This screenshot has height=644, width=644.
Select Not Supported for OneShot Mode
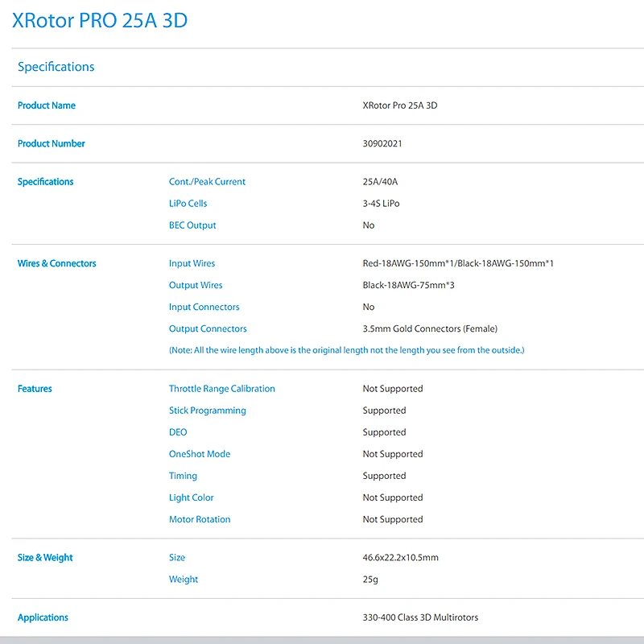(x=393, y=454)
